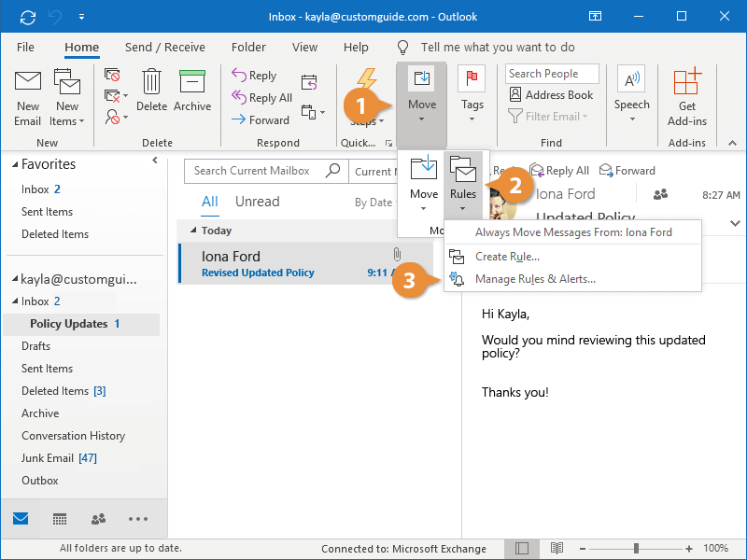Open the Folder ribbon tab
747x560 pixels.
click(248, 48)
